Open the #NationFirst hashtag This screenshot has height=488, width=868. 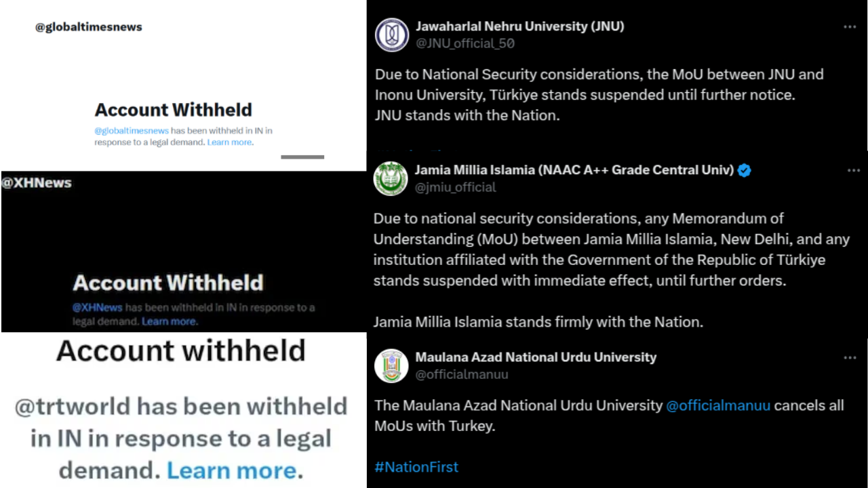(416, 467)
